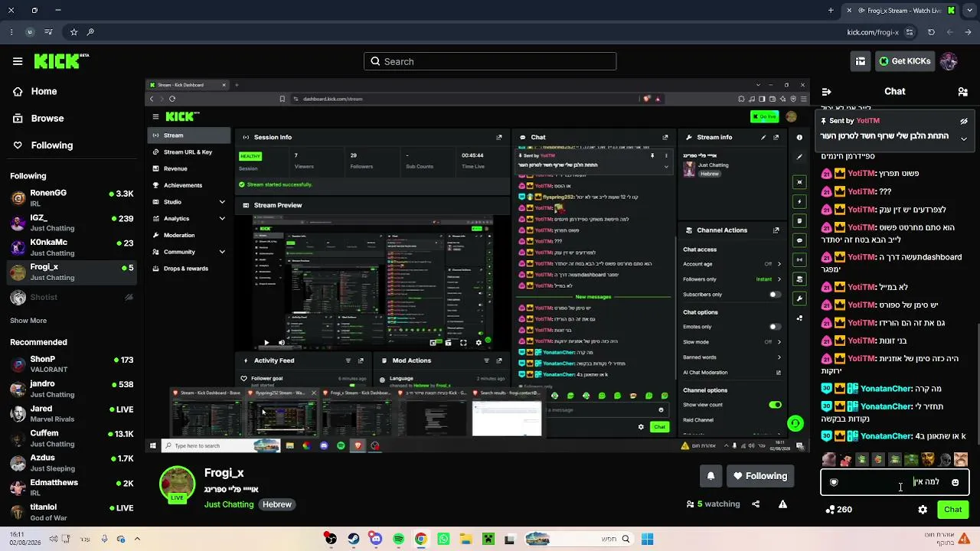Open Jared's Marvel Rivals stream
Screen dimensions: 980x551
(71, 413)
